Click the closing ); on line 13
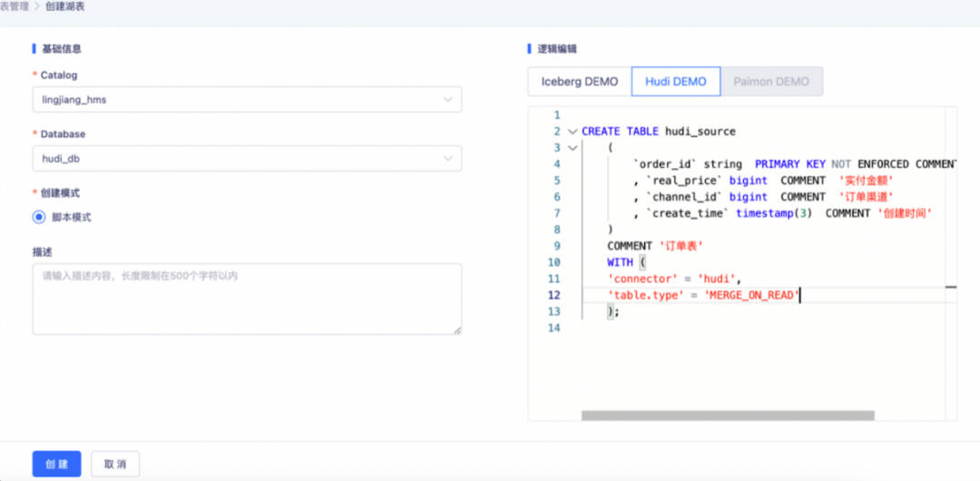 613,311
